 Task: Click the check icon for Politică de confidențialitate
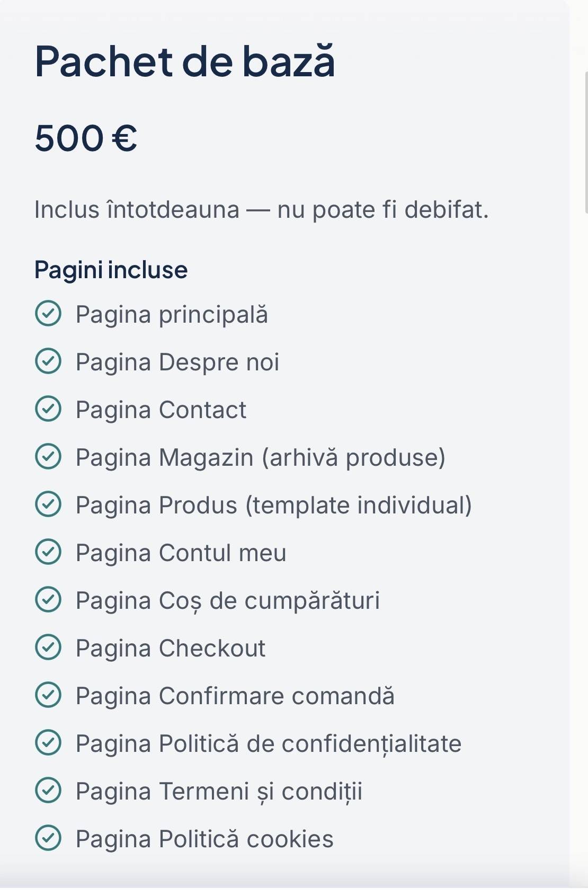point(48,742)
